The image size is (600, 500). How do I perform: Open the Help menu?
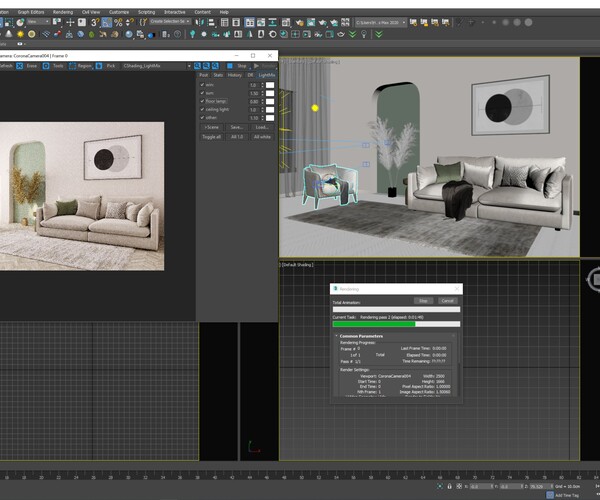point(224,12)
